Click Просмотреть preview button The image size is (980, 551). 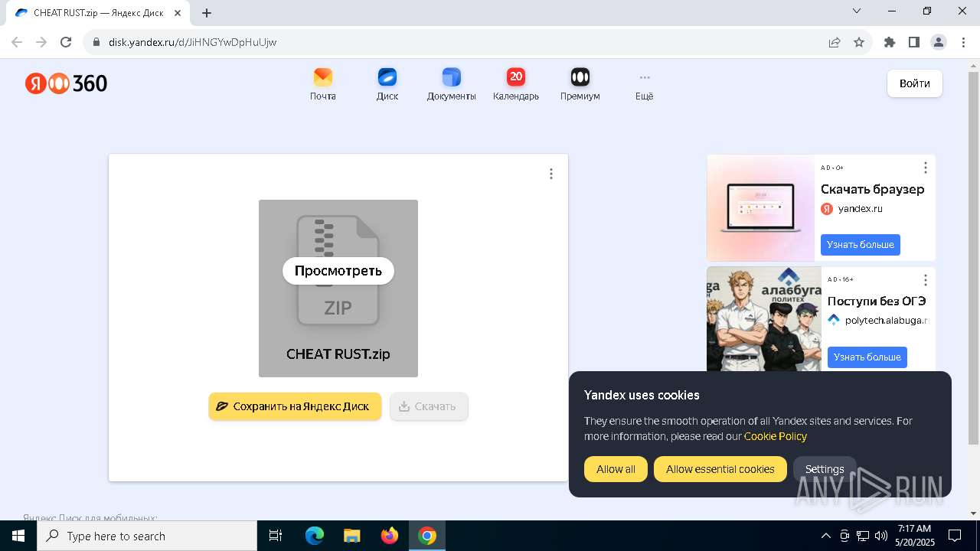(338, 271)
